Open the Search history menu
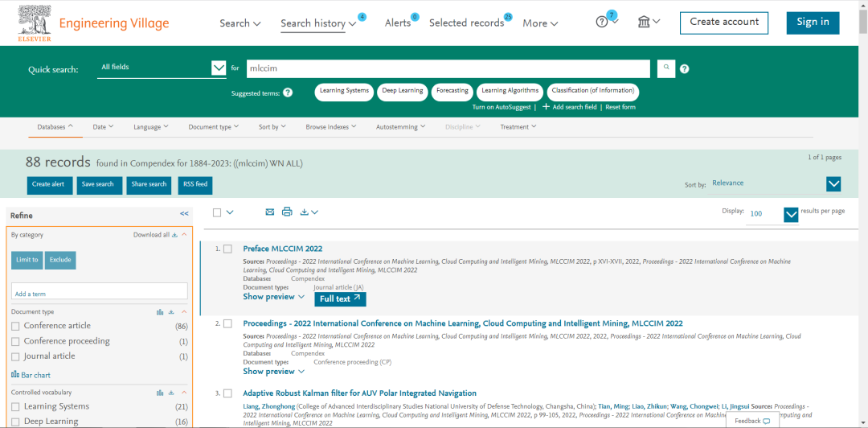The image size is (868, 428). tap(319, 23)
